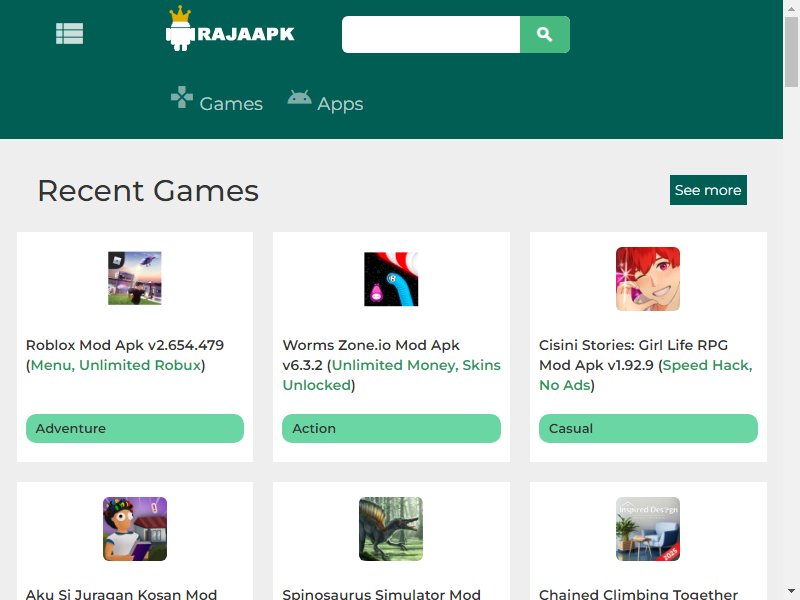Viewport: 800px width, 600px height.
Task: Click the gamepad icon beside Games
Action: click(182, 97)
